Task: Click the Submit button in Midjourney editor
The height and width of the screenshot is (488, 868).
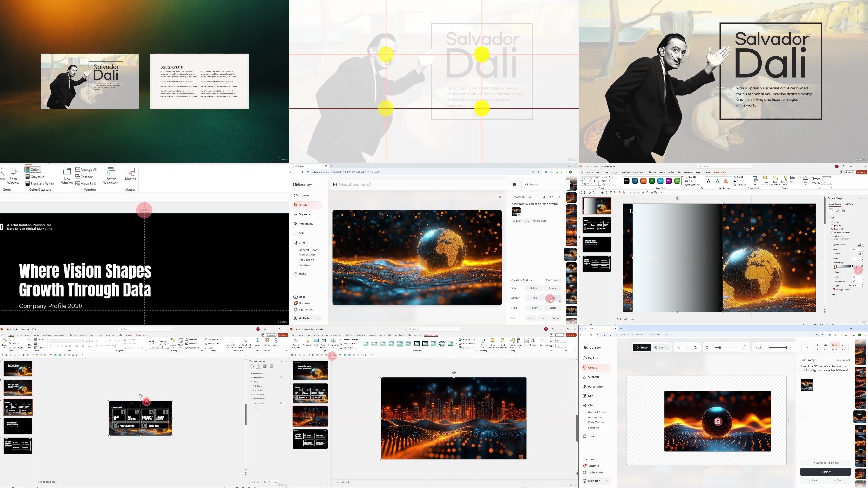Action: coord(826,472)
